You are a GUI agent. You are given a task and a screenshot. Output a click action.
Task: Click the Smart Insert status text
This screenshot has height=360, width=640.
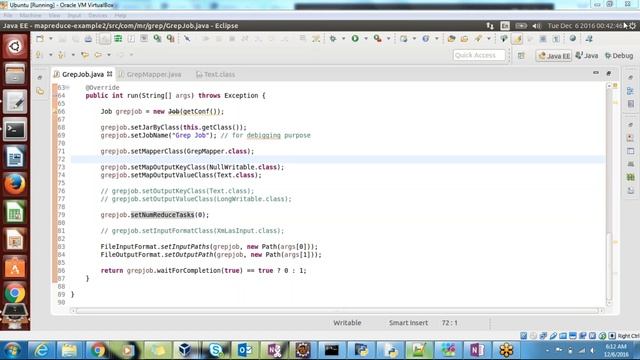[408, 323]
